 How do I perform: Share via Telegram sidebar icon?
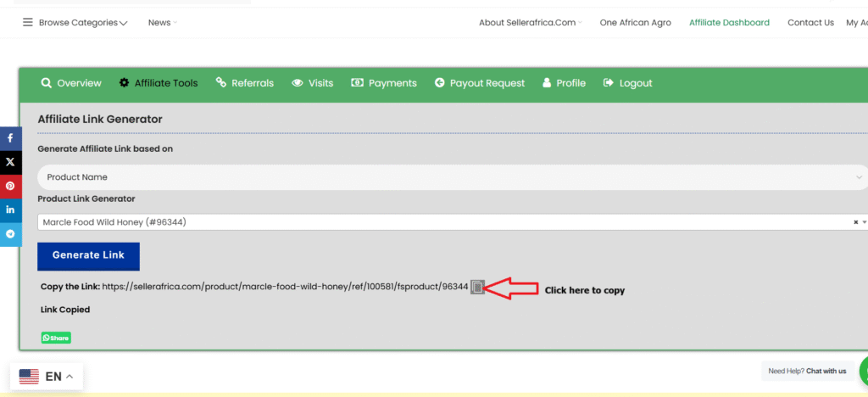tap(10, 233)
